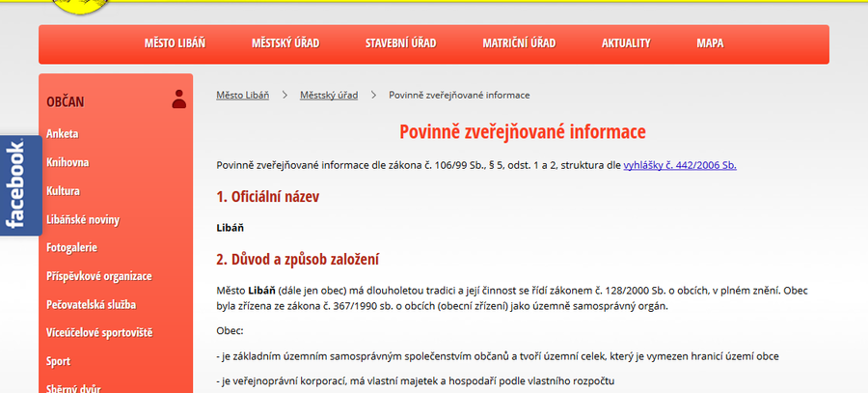Open STAVEBNÍ ÚŘAD menu item
This screenshot has height=393, width=868.
point(401,43)
